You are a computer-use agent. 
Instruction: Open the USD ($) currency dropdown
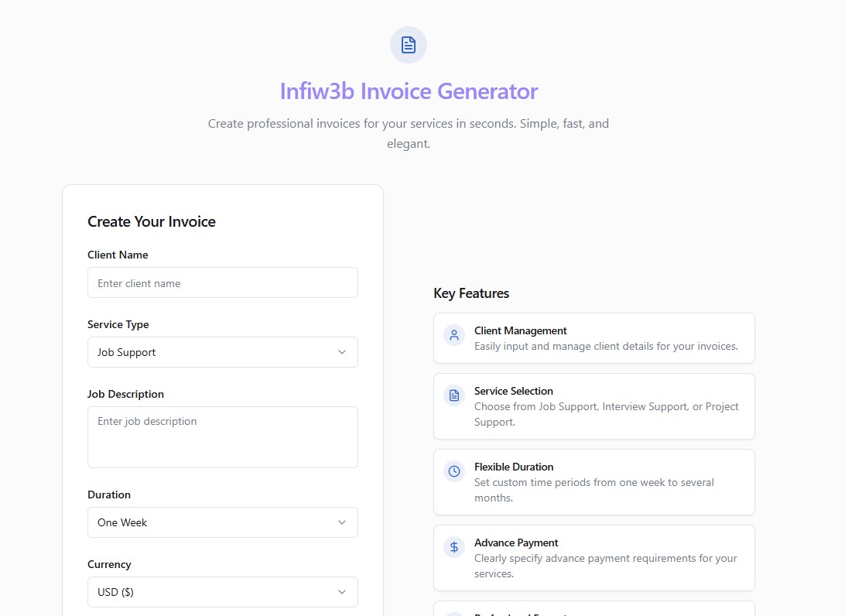[x=222, y=592]
